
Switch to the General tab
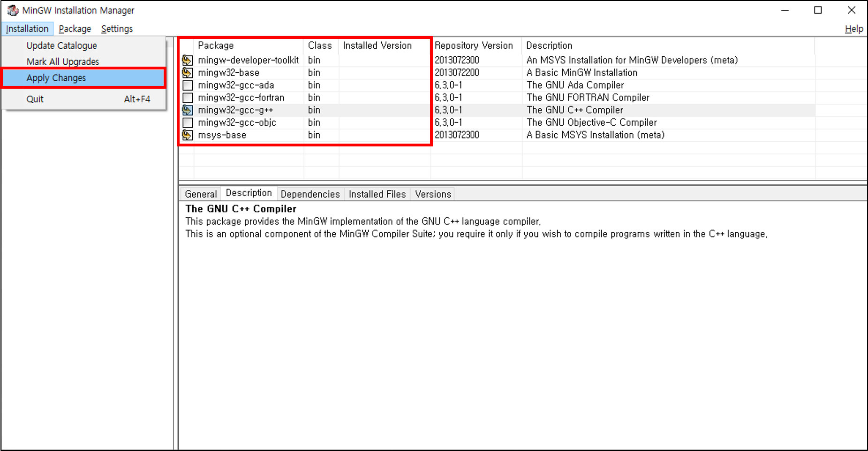click(x=201, y=194)
